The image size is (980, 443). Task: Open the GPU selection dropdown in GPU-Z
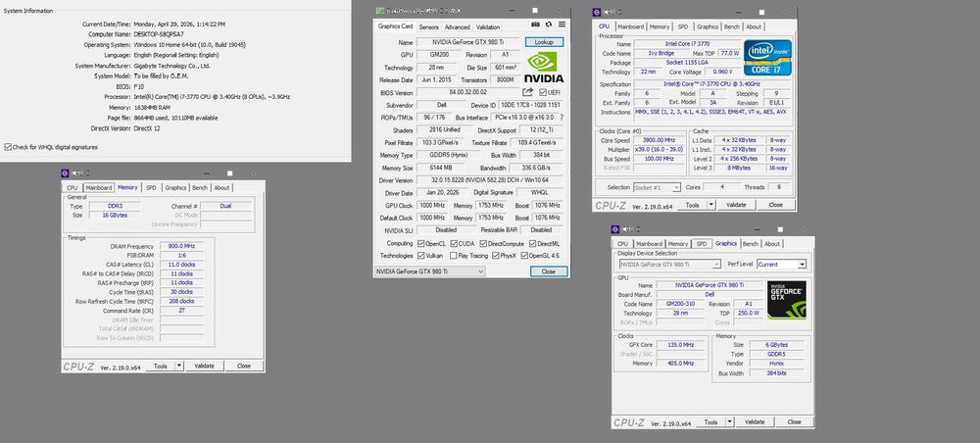pyautogui.click(x=429, y=271)
